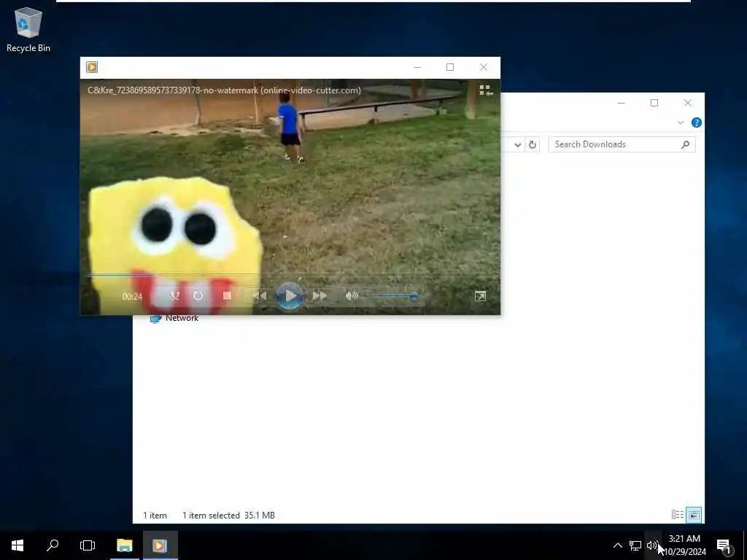Open taskbar search magnifier
Image resolution: width=747 pixels, height=560 pixels.
(x=53, y=545)
